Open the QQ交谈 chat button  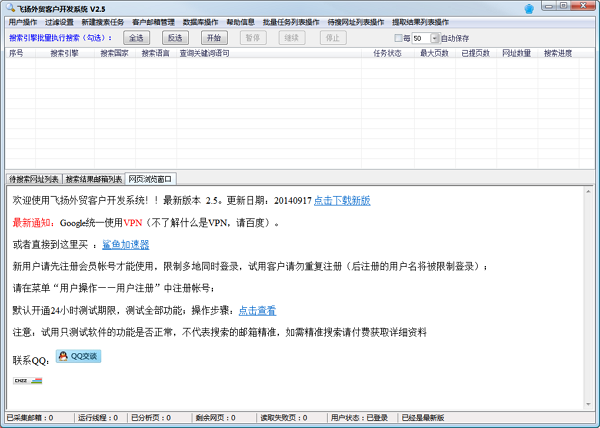click(x=78, y=356)
